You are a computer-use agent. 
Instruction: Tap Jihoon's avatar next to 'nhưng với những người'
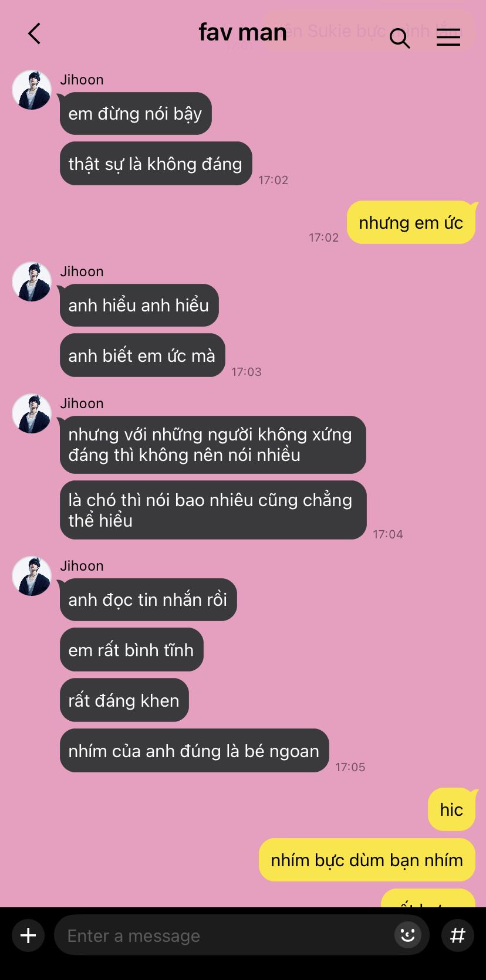pos(32,413)
